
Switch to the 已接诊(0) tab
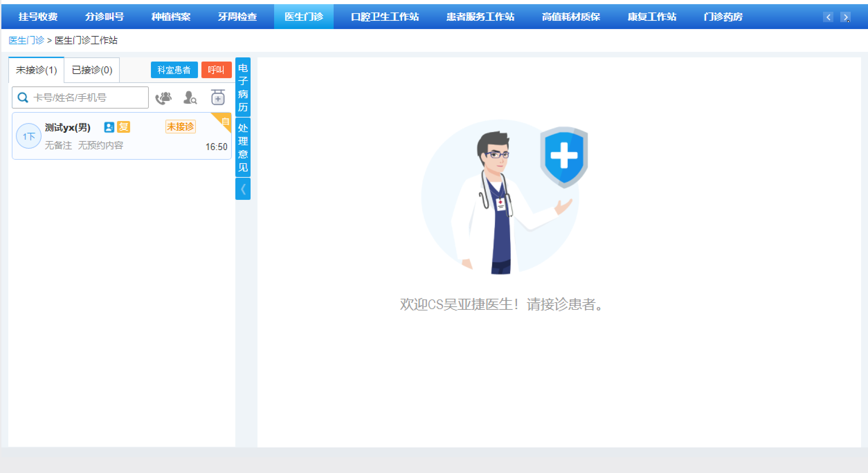pyautogui.click(x=92, y=70)
